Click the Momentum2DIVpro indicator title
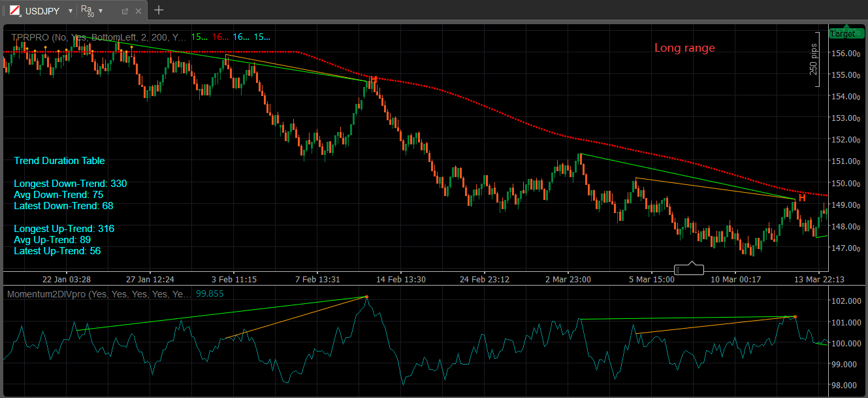 point(99,294)
